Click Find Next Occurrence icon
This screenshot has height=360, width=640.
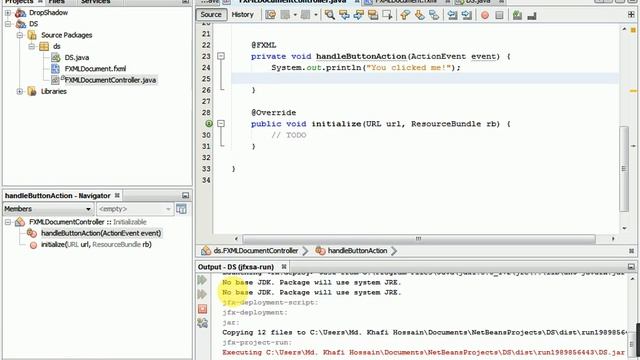pyautogui.click(x=358, y=15)
